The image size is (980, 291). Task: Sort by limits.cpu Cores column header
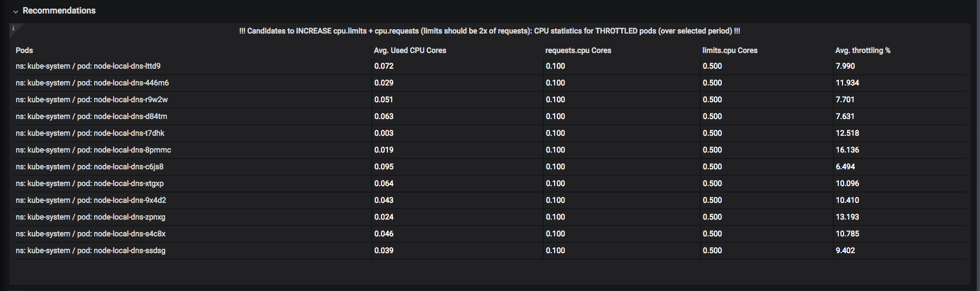point(729,50)
